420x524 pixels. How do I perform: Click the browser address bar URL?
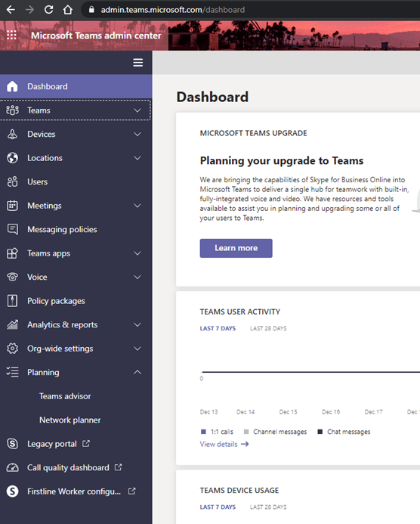173,10
